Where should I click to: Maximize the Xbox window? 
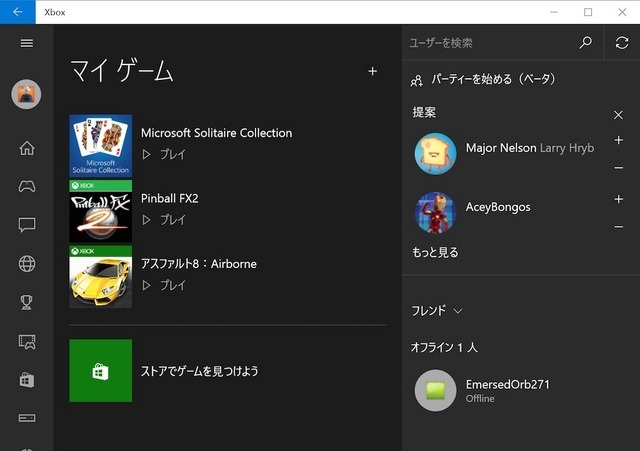[588, 12]
